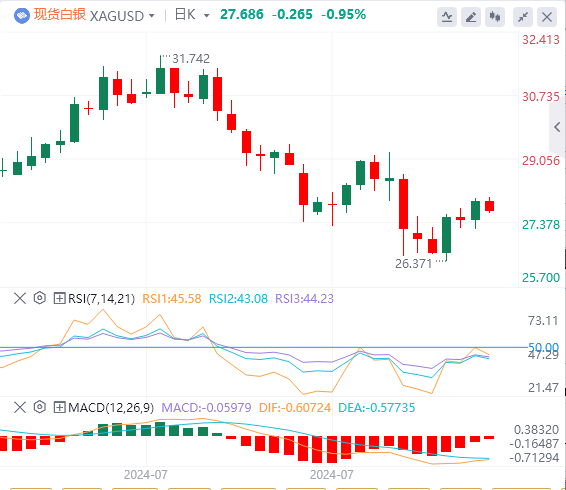566x490 pixels.
Task: Click the MACD:-0.05979 value
Action: pos(206,408)
